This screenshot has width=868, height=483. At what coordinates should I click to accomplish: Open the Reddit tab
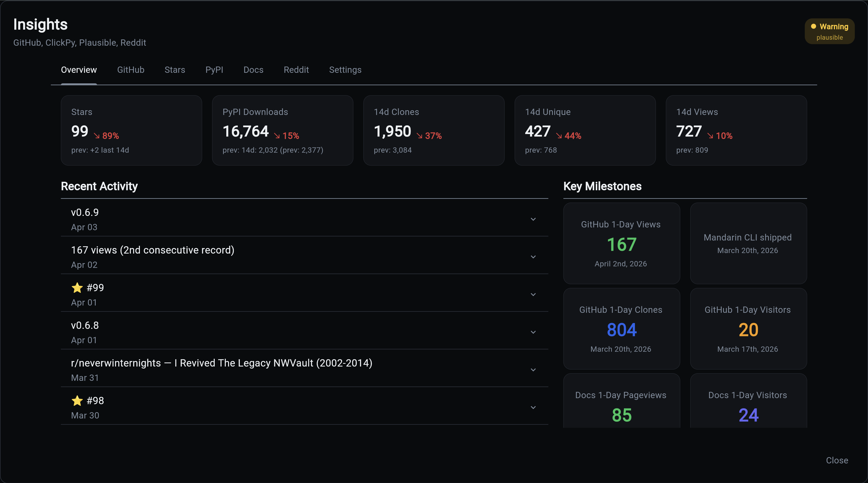point(296,70)
